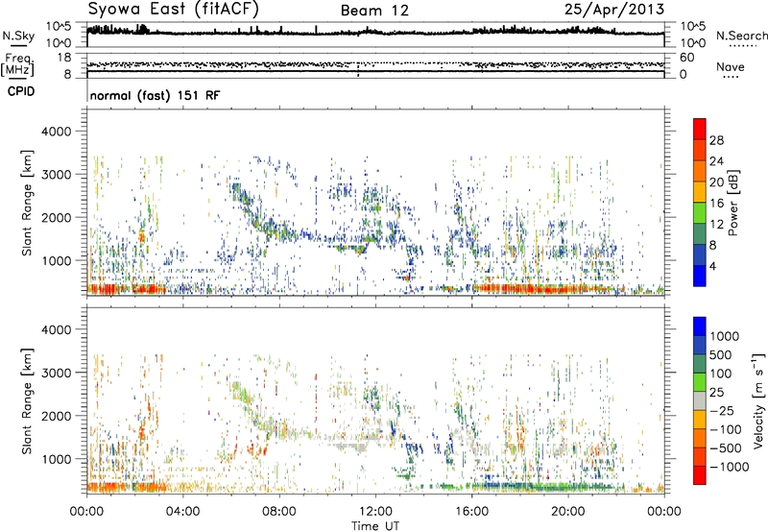The image size is (768, 532).
Task: Click the CPID label
Action: tap(21, 91)
